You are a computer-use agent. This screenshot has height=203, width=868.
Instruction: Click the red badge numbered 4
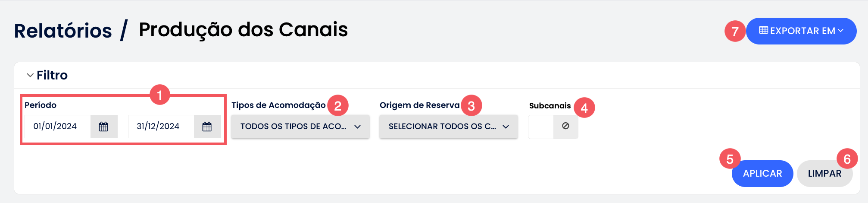coord(584,108)
